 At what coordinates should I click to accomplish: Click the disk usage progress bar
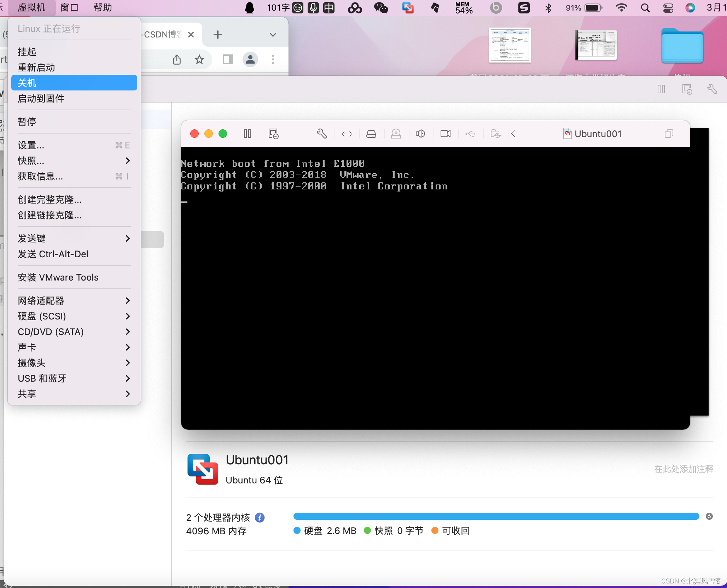point(496,516)
